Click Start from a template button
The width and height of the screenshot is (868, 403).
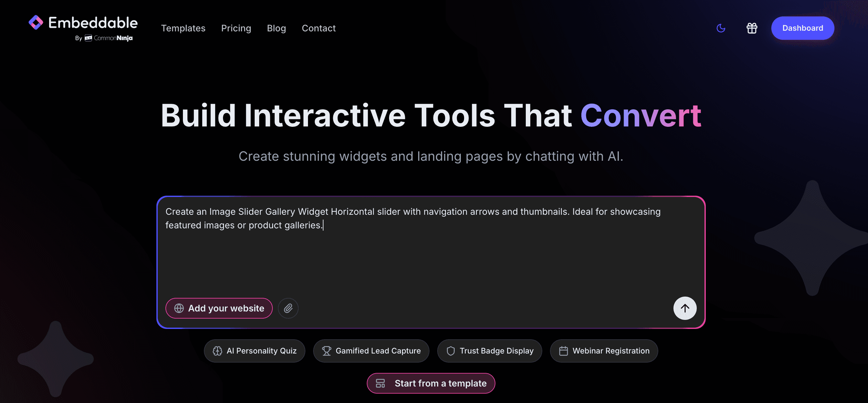pyautogui.click(x=431, y=383)
